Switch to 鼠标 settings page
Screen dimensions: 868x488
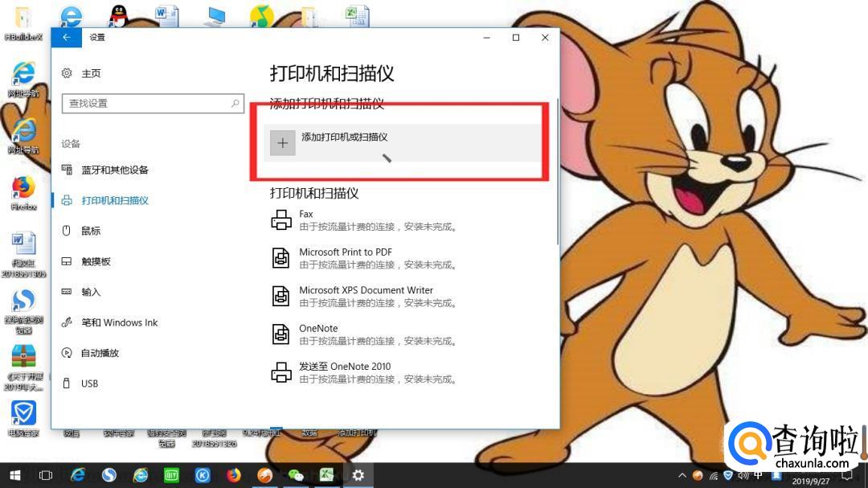pos(91,232)
